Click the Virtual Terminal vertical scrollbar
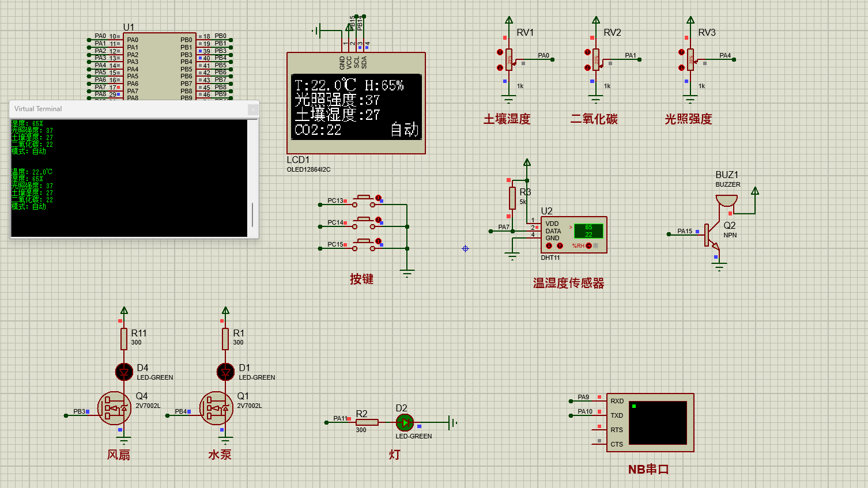Image resolution: width=868 pixels, height=488 pixels. [x=252, y=214]
